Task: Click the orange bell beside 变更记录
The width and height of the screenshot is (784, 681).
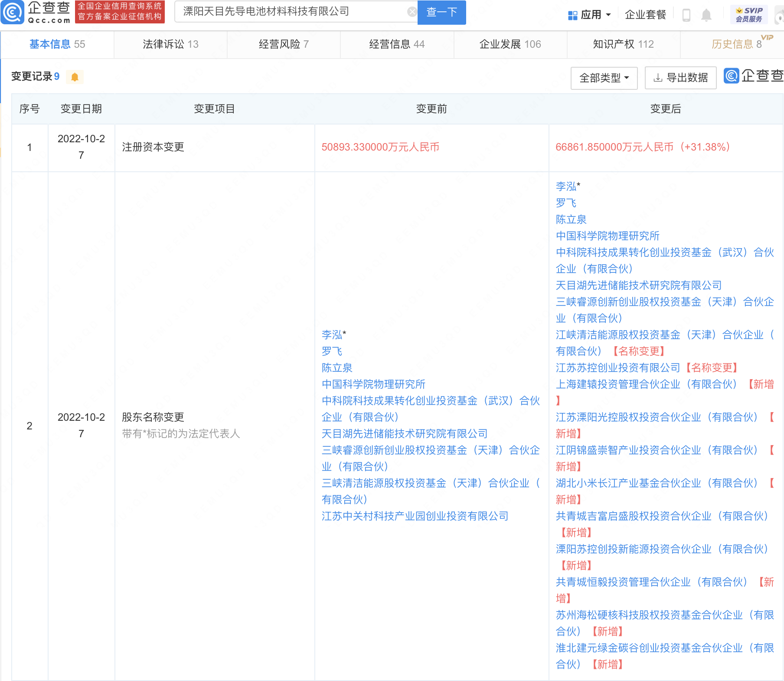Action: 75,77
